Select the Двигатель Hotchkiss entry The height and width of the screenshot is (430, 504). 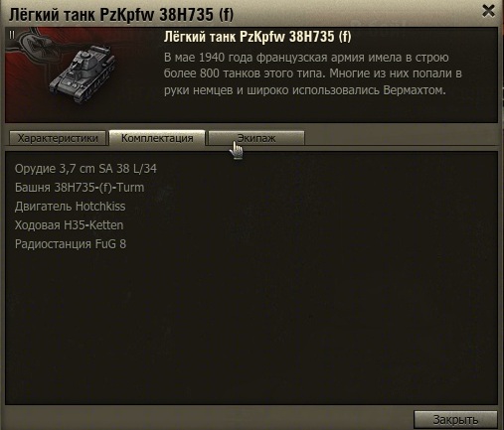coord(70,207)
